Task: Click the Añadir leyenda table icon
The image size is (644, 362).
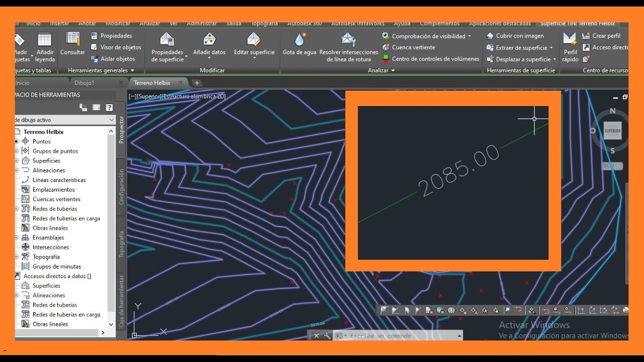Action: (x=45, y=40)
